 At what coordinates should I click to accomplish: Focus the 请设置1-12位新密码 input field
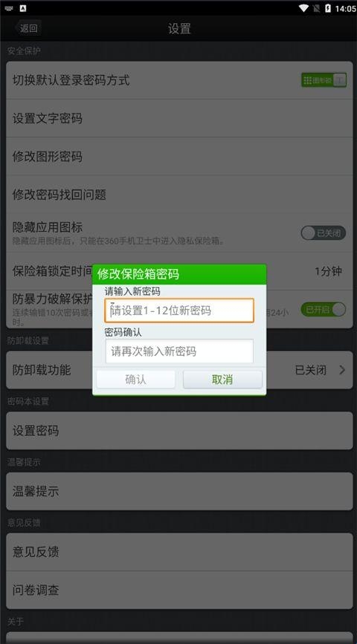[x=179, y=310]
